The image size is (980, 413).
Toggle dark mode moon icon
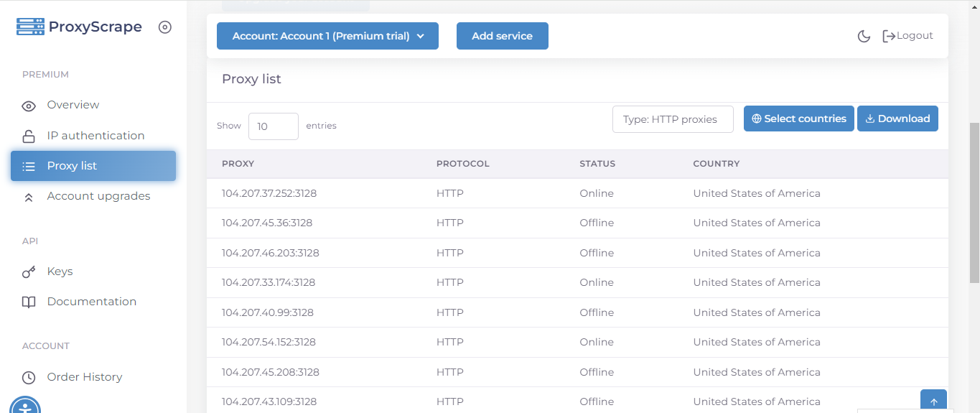click(x=864, y=36)
